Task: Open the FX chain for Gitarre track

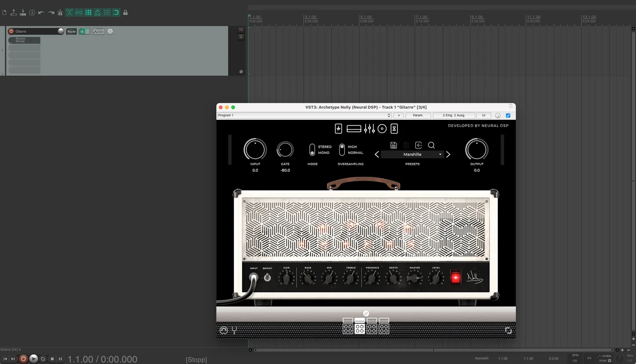Action: point(82,32)
